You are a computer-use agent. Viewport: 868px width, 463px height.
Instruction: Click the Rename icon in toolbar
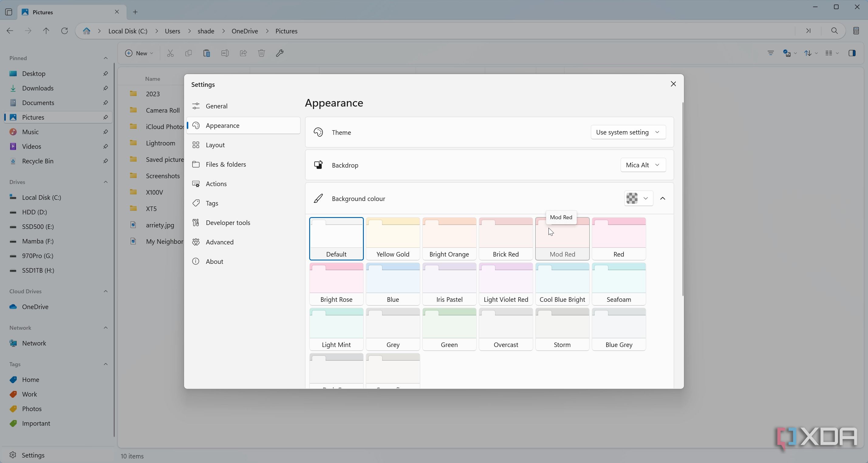click(x=225, y=53)
